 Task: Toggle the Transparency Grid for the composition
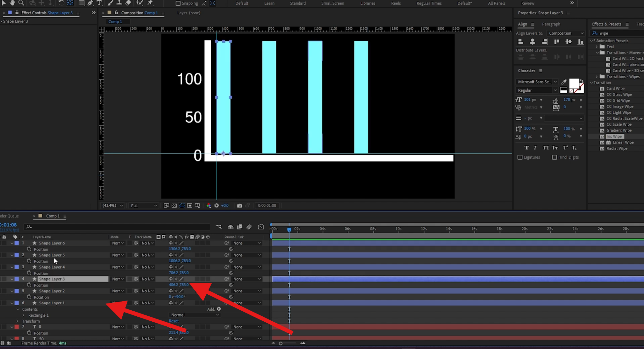[x=174, y=205]
